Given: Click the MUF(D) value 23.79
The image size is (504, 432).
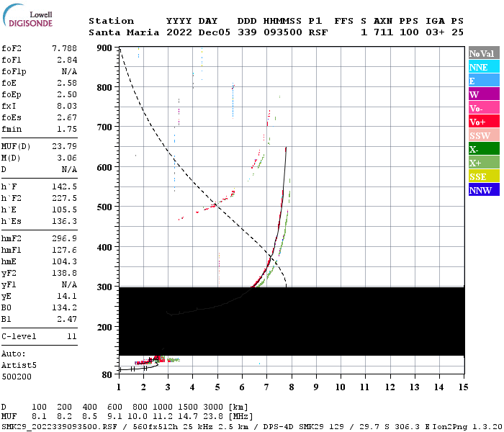Looking at the screenshot, I should pyautogui.click(x=64, y=146).
